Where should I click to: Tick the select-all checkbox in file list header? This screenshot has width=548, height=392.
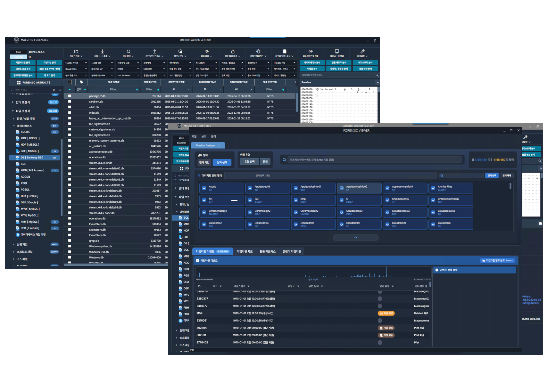pos(70,82)
